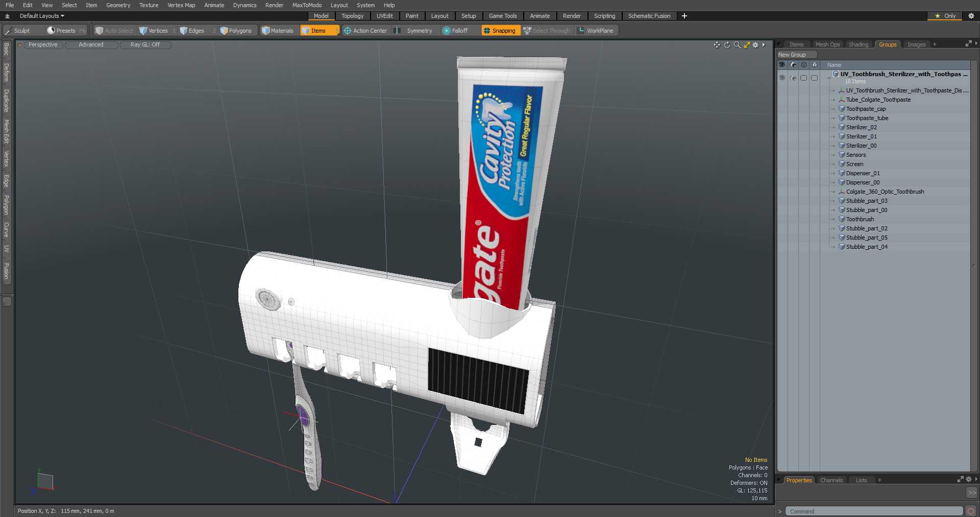Click the record button next to Command field

tap(971, 511)
